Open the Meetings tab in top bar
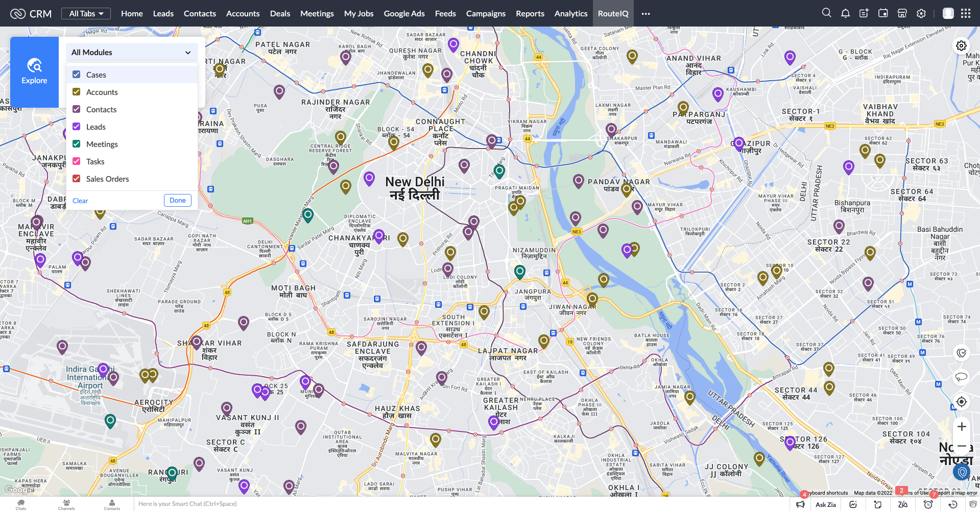The height and width of the screenshot is (511, 980). point(317,14)
